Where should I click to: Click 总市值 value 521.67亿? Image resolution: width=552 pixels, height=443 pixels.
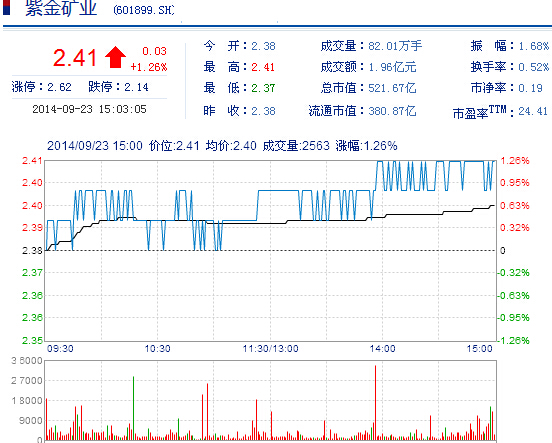point(392,88)
